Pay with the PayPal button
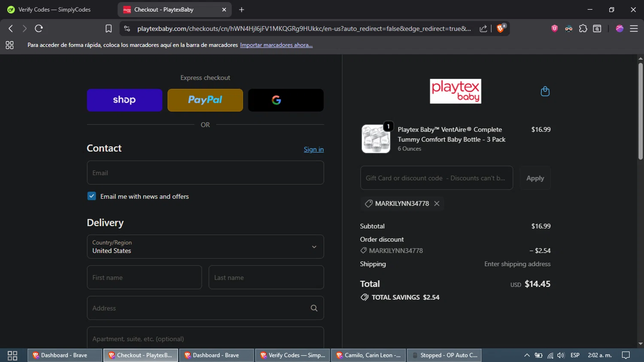644x362 pixels. pos(205,100)
